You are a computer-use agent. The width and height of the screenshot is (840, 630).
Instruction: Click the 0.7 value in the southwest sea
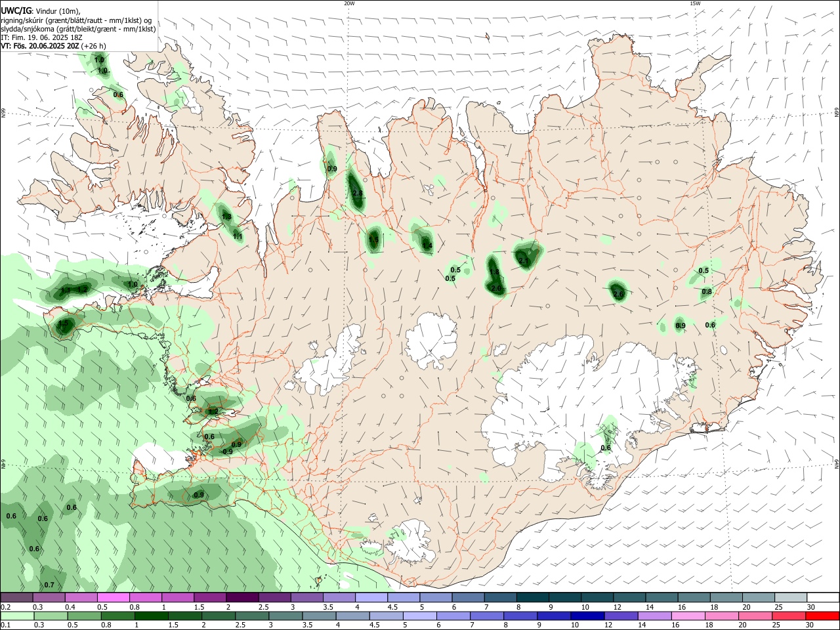pyautogui.click(x=49, y=585)
